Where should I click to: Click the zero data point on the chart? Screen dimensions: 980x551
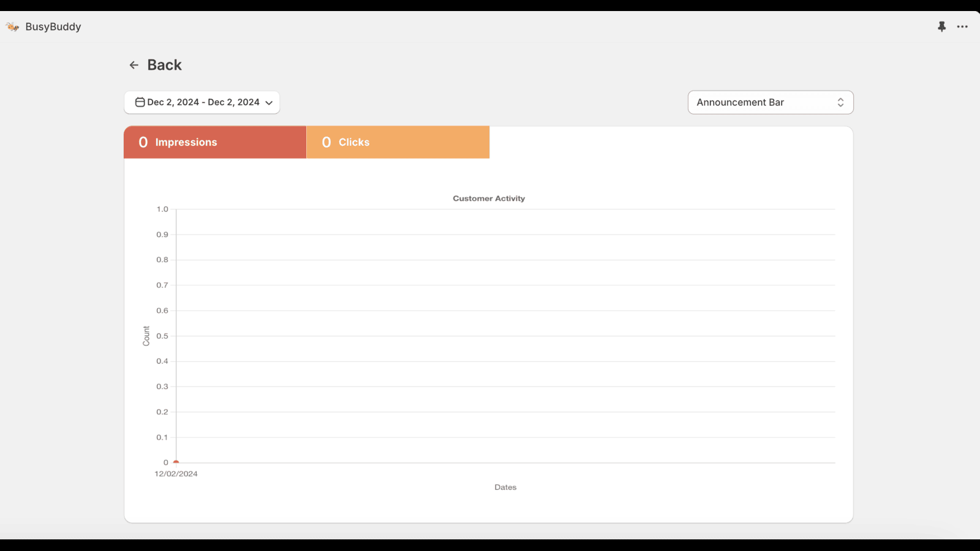pos(176,462)
